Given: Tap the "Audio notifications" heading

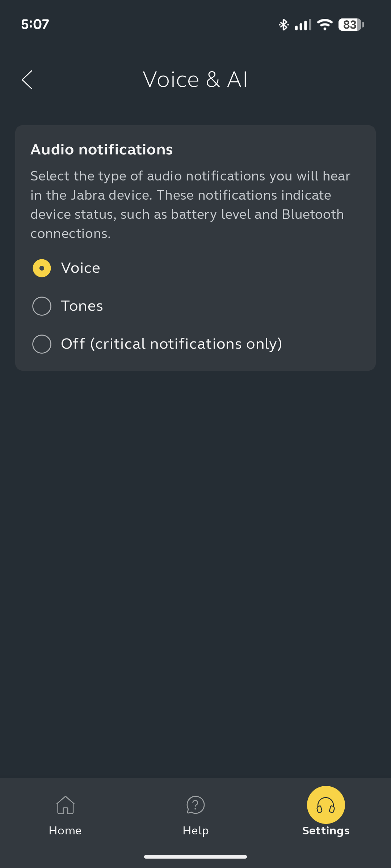Looking at the screenshot, I should click(x=102, y=150).
